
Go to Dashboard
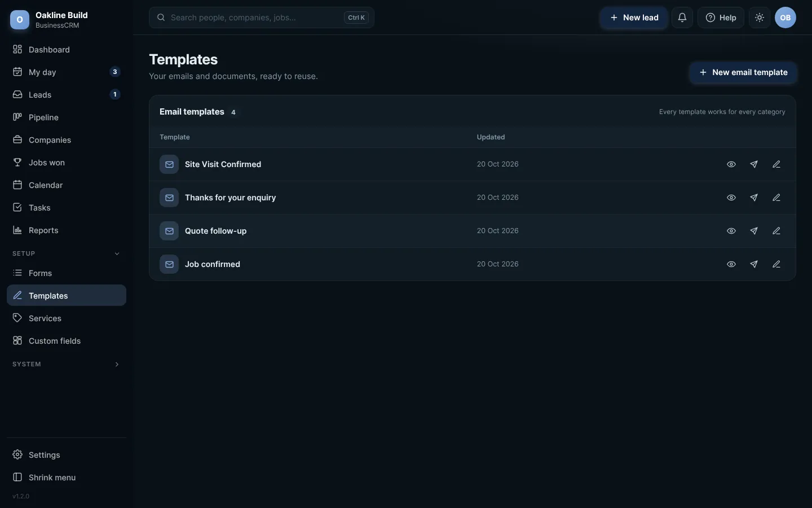67,50
